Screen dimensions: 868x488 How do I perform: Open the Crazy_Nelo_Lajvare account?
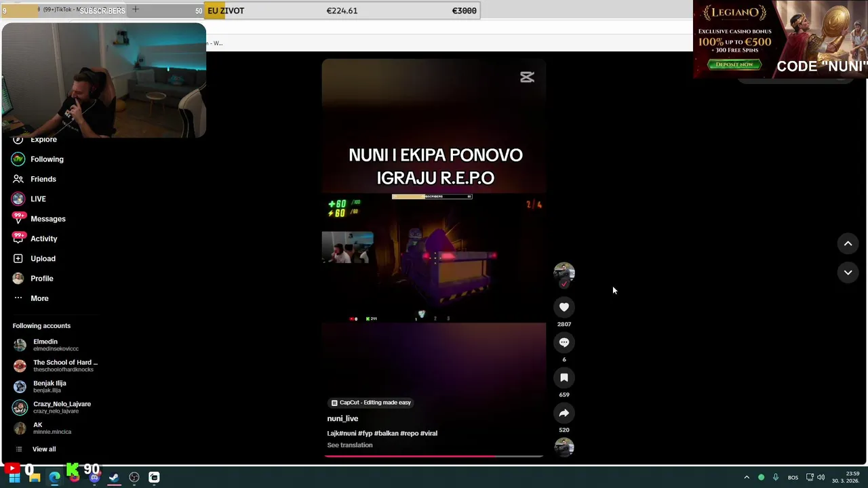[x=56, y=407]
